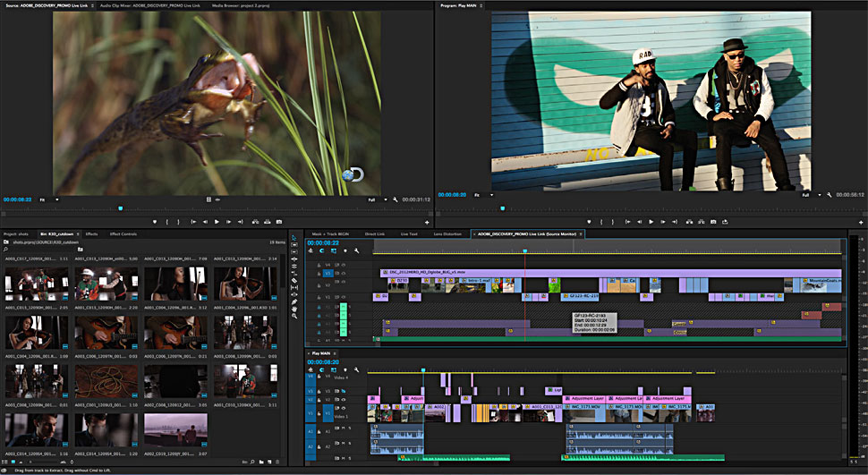Select the Selection tool in tools panel

point(294,238)
